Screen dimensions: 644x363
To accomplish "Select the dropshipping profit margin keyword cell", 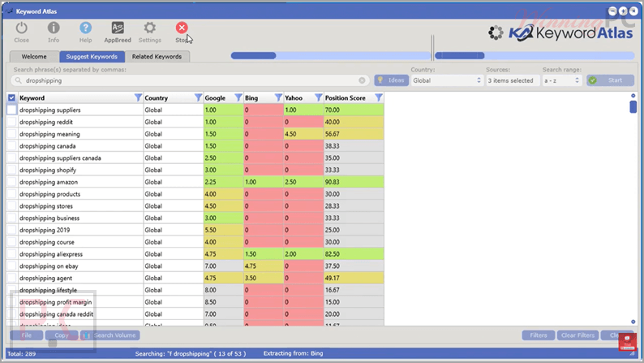I will tap(80, 302).
